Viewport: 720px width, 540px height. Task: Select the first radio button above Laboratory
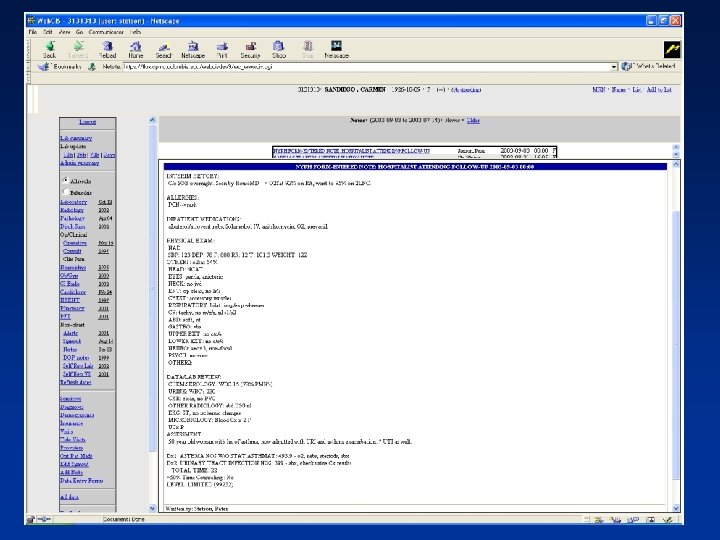tap(67, 181)
